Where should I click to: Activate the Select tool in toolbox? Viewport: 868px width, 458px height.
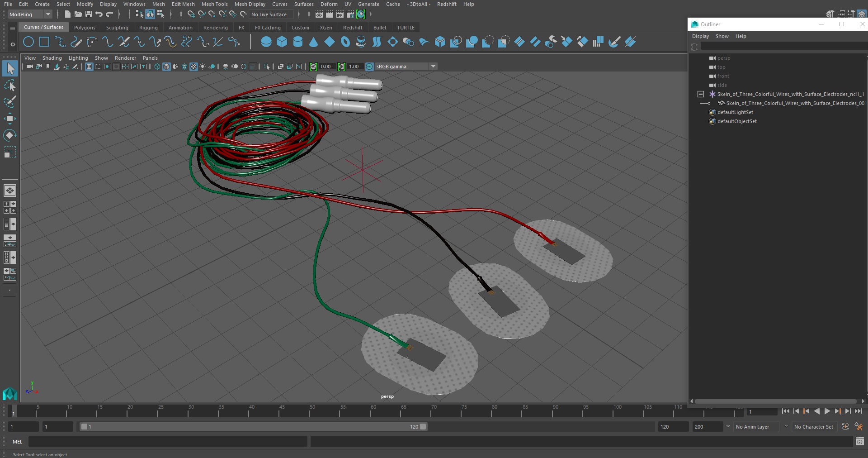(10, 68)
